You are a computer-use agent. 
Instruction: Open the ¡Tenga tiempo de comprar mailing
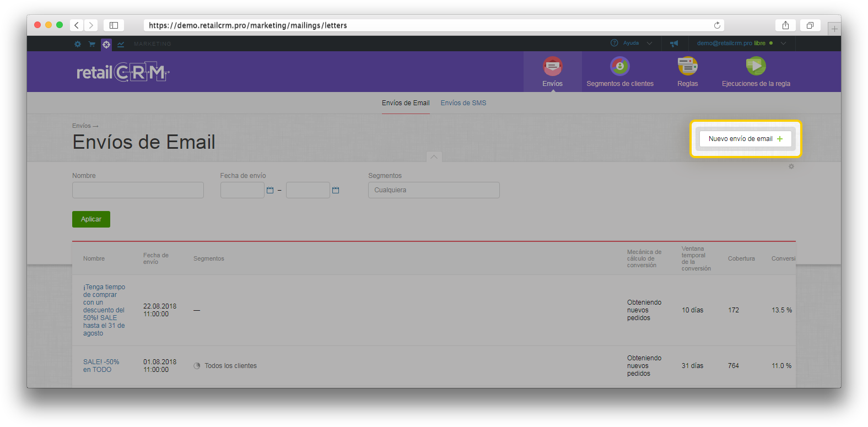104,310
